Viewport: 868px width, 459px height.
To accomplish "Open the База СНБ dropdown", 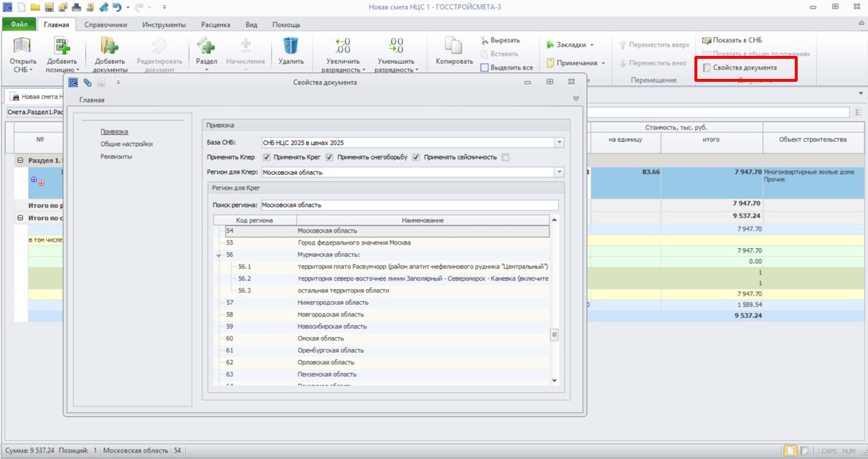I will [560, 142].
